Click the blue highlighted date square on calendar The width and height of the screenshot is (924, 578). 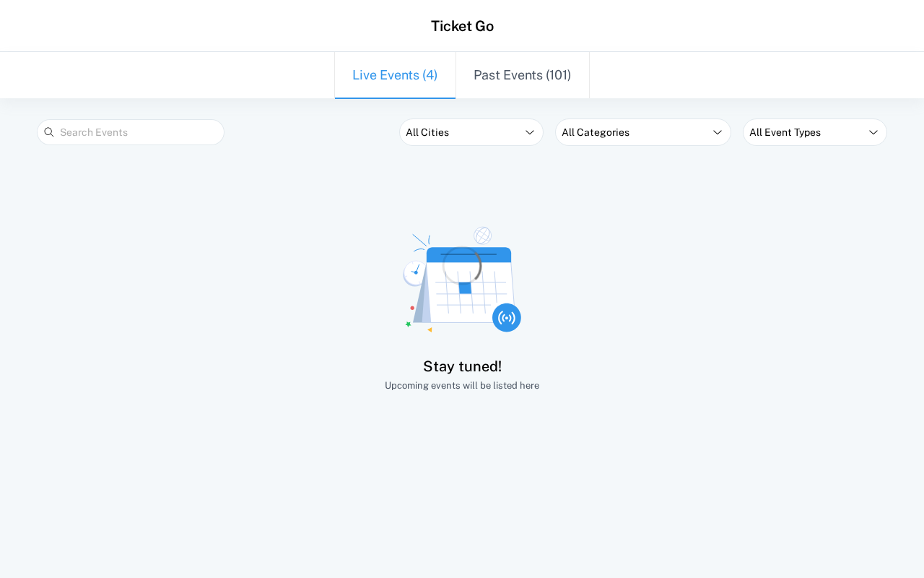click(x=465, y=288)
